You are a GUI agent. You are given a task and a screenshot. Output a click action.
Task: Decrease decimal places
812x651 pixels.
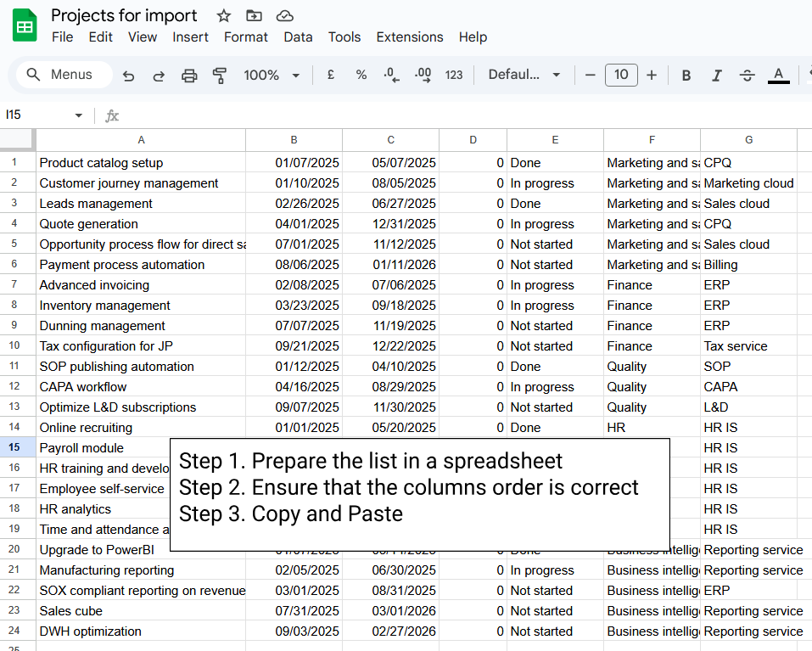tap(391, 75)
